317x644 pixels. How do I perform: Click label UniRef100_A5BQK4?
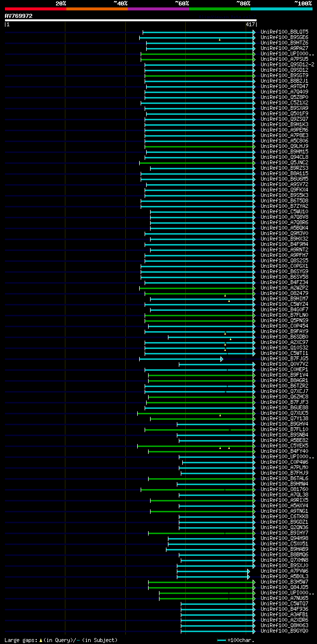[284, 228]
